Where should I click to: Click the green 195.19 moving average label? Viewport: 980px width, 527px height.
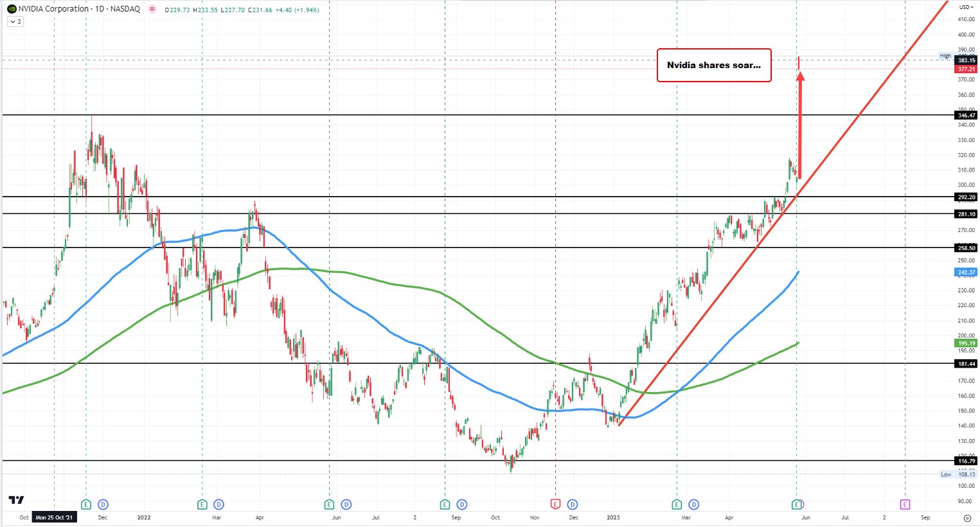[x=967, y=343]
